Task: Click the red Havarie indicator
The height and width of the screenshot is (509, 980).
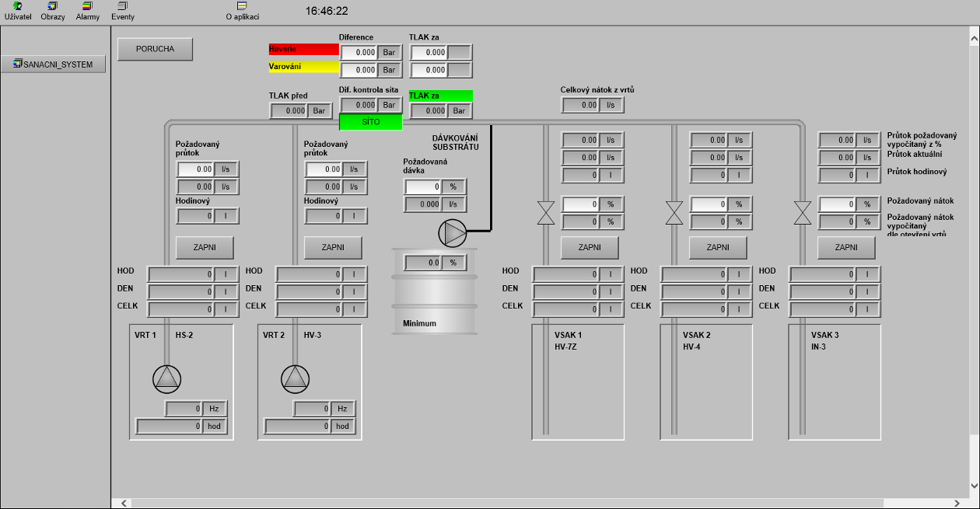Action: (303, 49)
